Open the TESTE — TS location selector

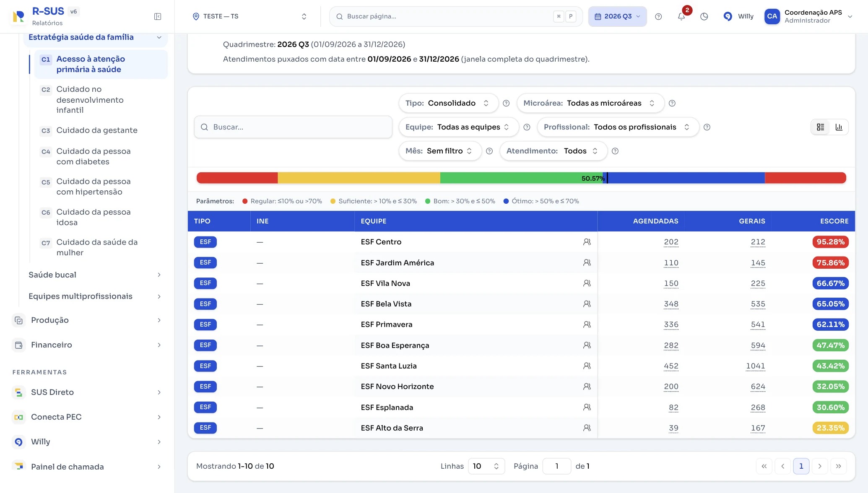250,16
